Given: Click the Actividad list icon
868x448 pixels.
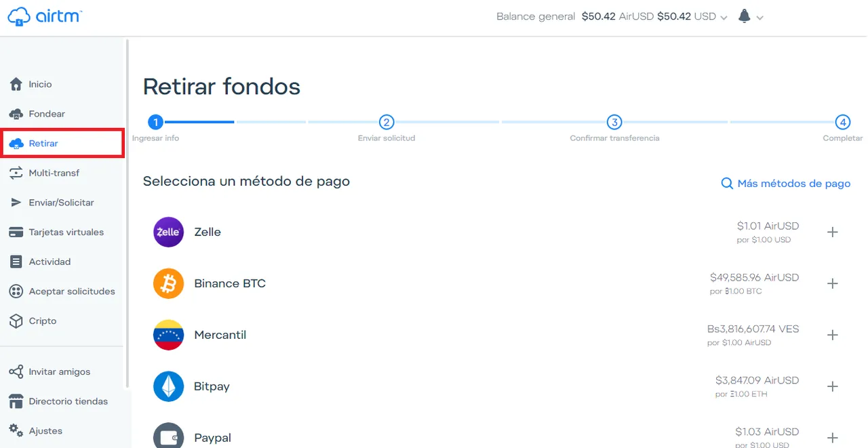Looking at the screenshot, I should (x=16, y=262).
